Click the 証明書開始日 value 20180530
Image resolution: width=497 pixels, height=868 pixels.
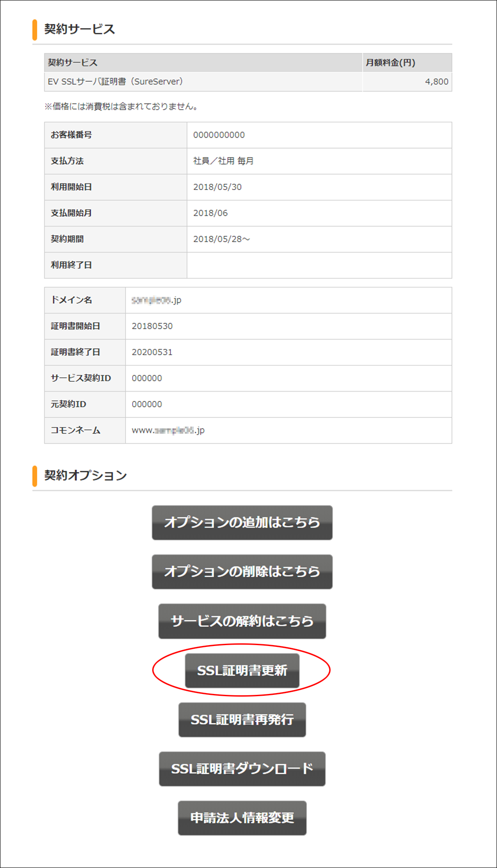152,326
